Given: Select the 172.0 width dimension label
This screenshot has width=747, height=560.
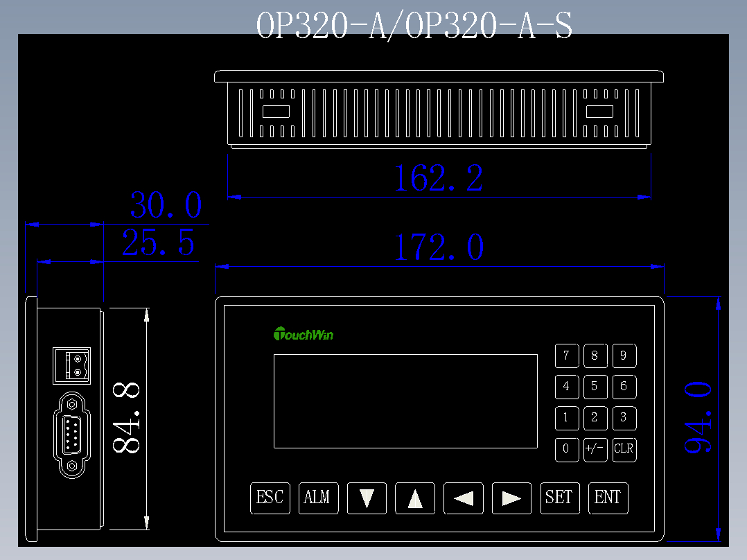Looking at the screenshot, I should click(x=438, y=247).
